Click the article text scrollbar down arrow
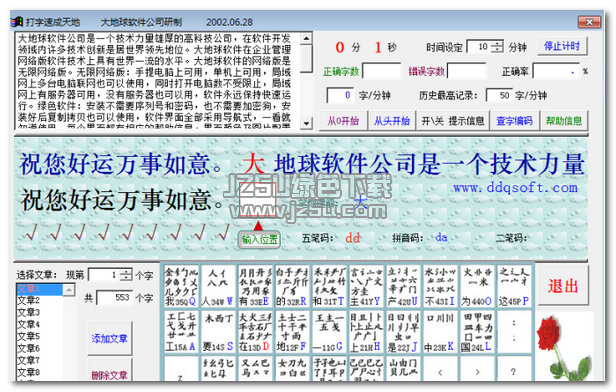The width and height of the screenshot is (616, 392). point(306,123)
